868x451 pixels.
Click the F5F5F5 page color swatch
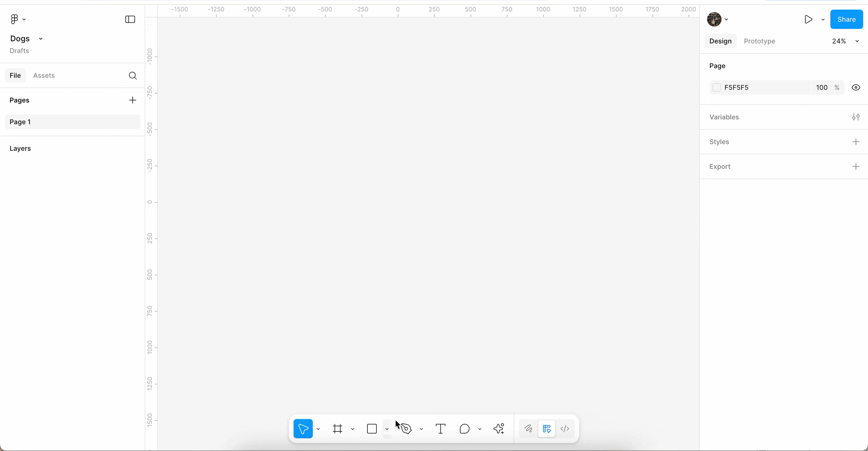[x=717, y=87]
